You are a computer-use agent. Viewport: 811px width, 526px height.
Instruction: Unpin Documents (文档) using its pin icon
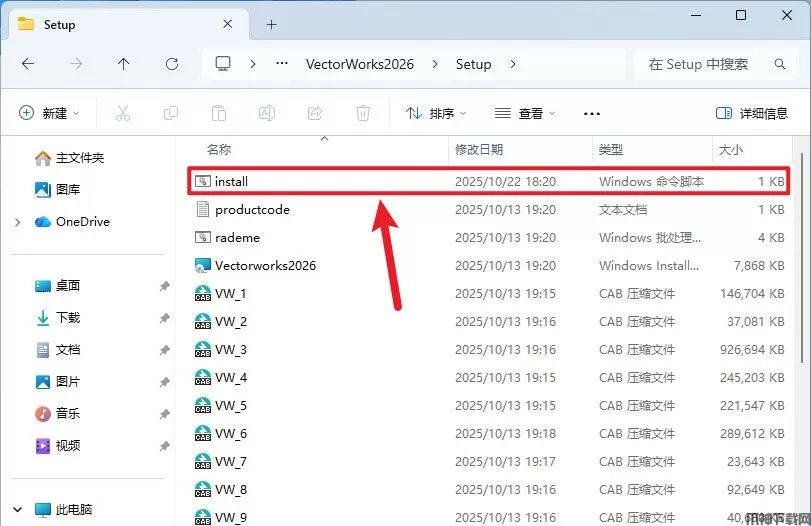tap(164, 350)
